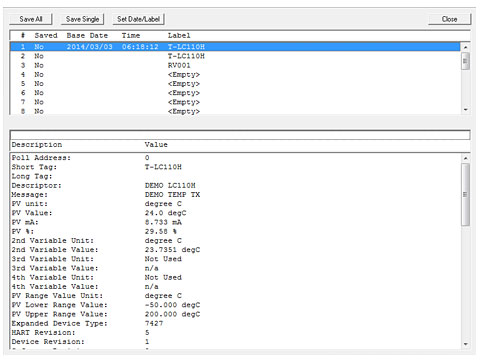
Task: Click the DEMO TEMP TX message value
Action: (172, 195)
